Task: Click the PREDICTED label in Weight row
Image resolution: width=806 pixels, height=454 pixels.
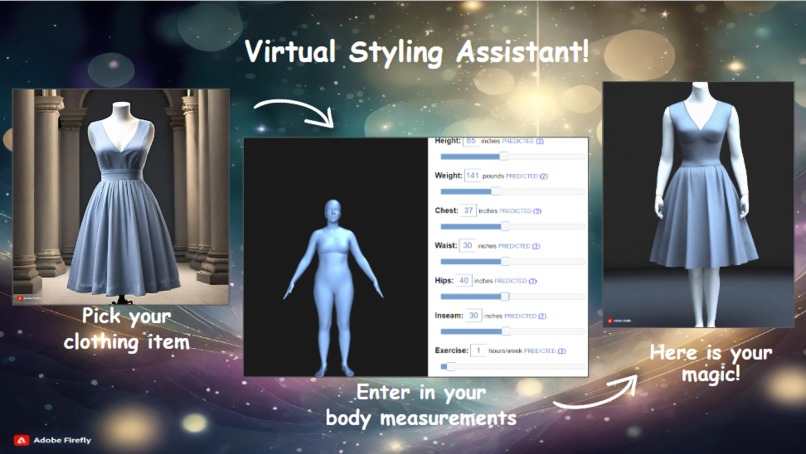Action: [522, 176]
